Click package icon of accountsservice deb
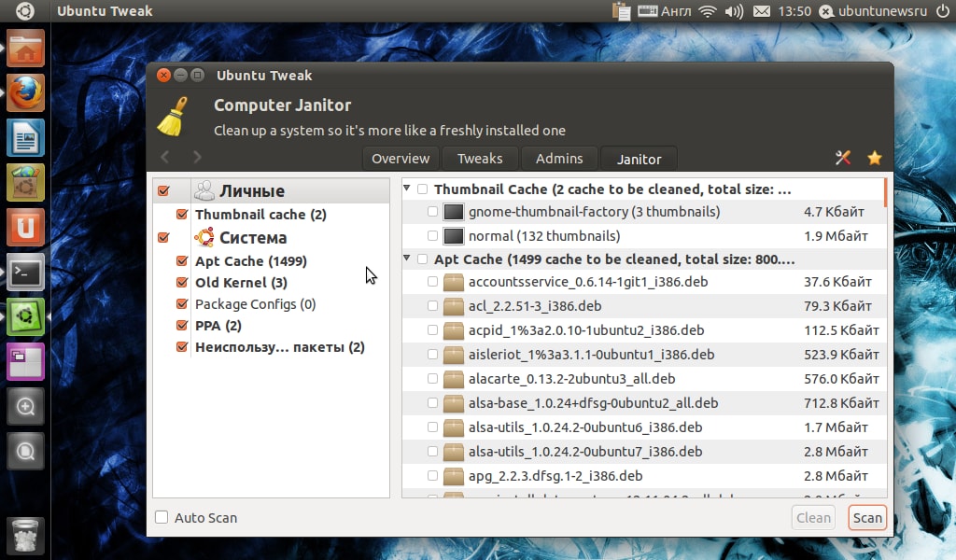This screenshot has width=956, height=560. point(454,282)
